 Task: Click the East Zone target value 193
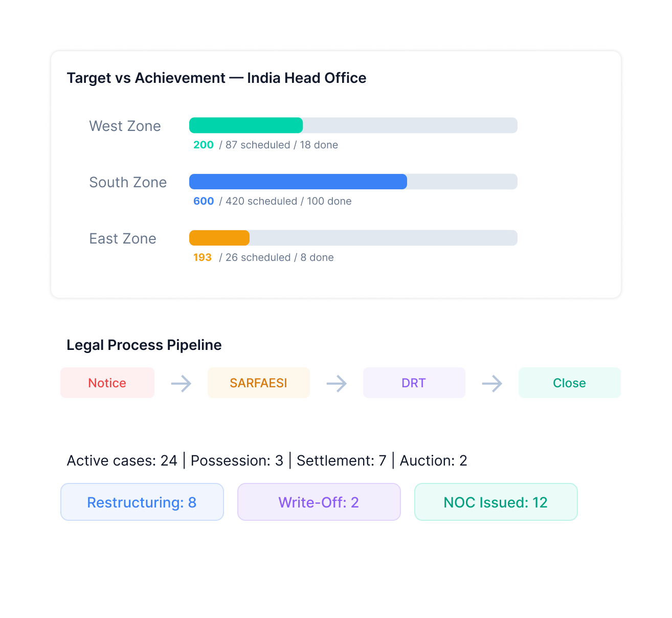click(203, 257)
